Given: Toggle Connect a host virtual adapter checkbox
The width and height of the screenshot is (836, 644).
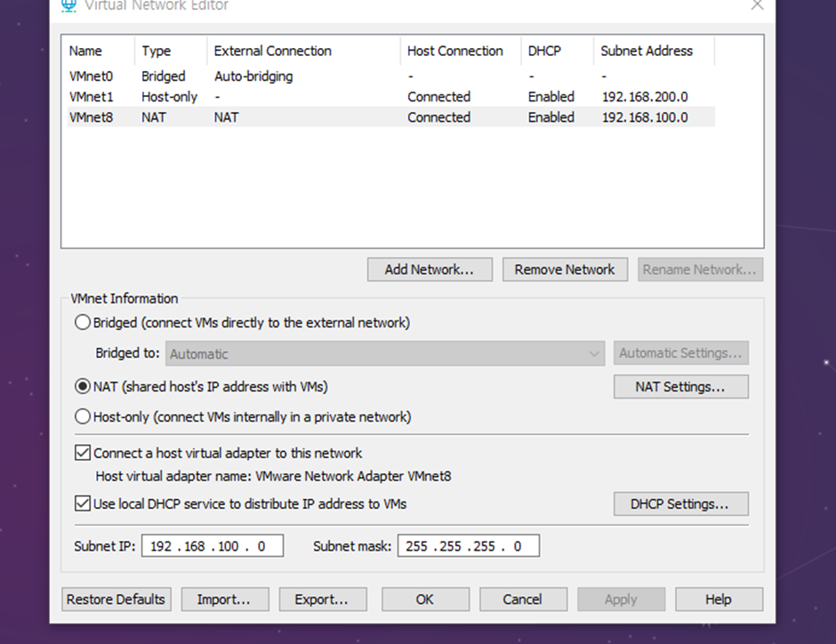Looking at the screenshot, I should [x=83, y=453].
